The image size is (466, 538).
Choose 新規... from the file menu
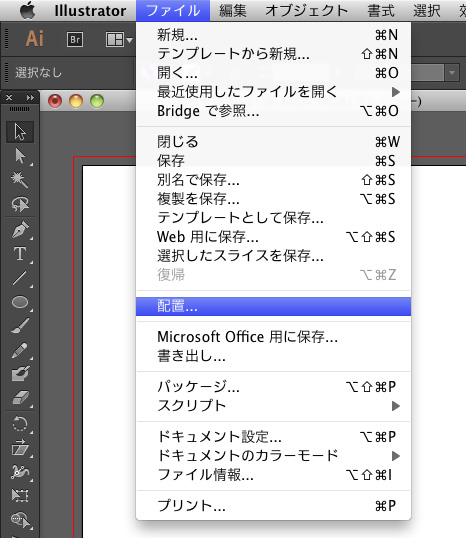273,35
